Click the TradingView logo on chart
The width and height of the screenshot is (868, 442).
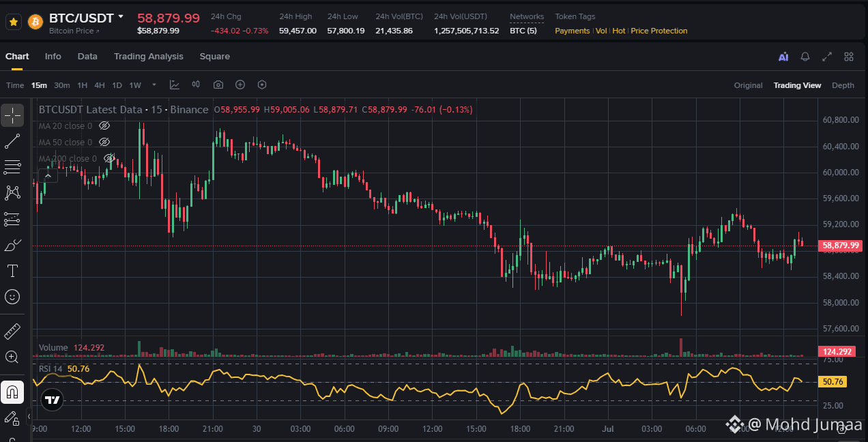tap(53, 400)
